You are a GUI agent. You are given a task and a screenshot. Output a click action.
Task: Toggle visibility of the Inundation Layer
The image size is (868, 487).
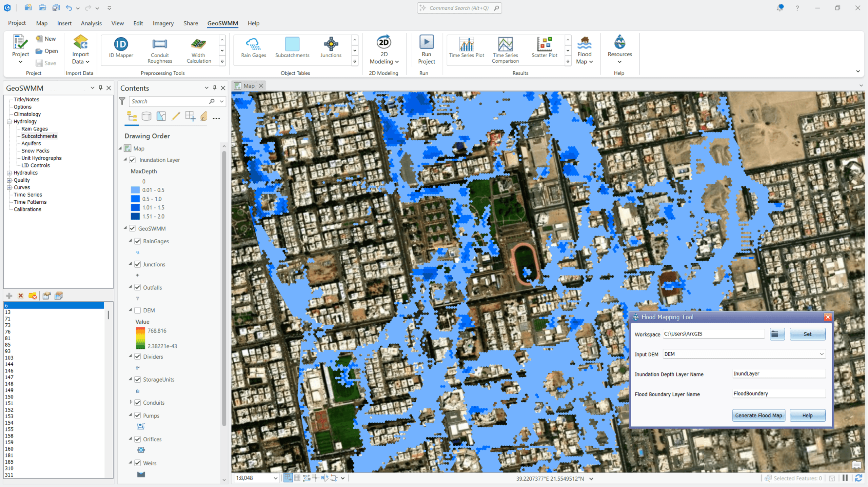tap(132, 160)
